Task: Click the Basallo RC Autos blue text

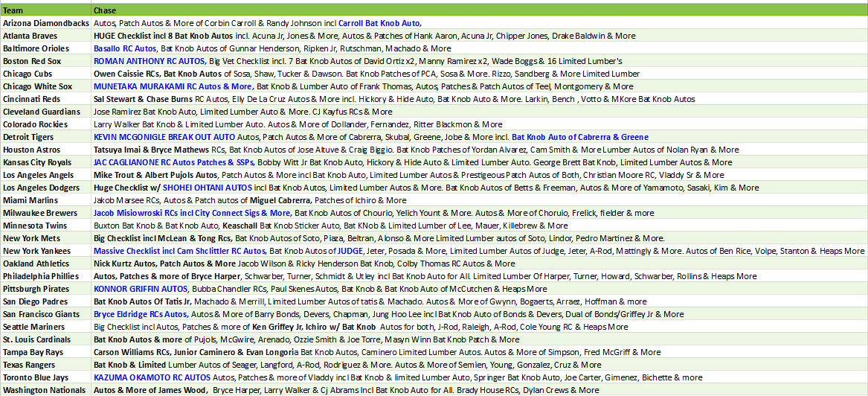Action: [x=125, y=48]
